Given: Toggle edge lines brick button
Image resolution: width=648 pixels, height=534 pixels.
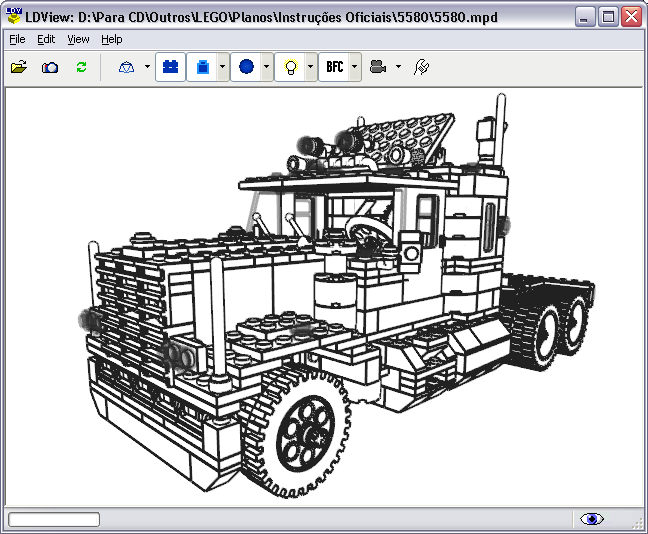Looking at the screenshot, I should click(202, 67).
